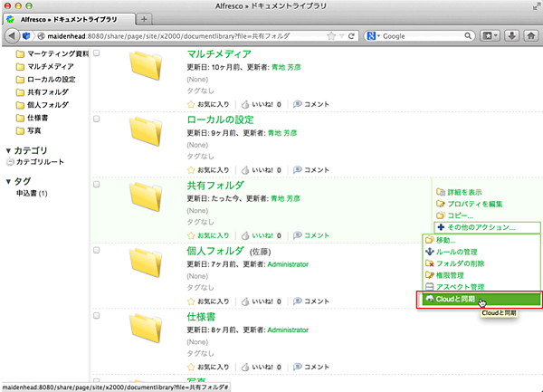Click the bookmark star in the address bar

pos(332,36)
